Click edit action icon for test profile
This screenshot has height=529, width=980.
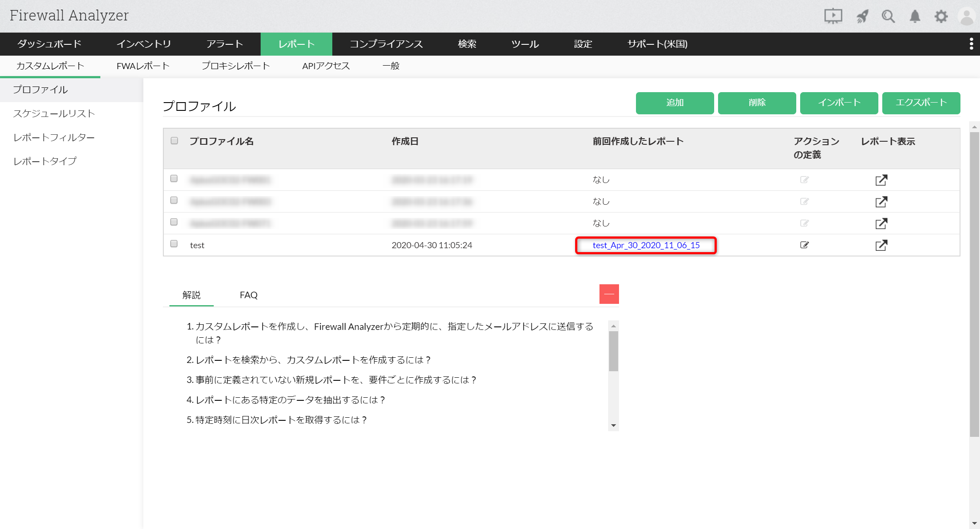click(x=804, y=245)
